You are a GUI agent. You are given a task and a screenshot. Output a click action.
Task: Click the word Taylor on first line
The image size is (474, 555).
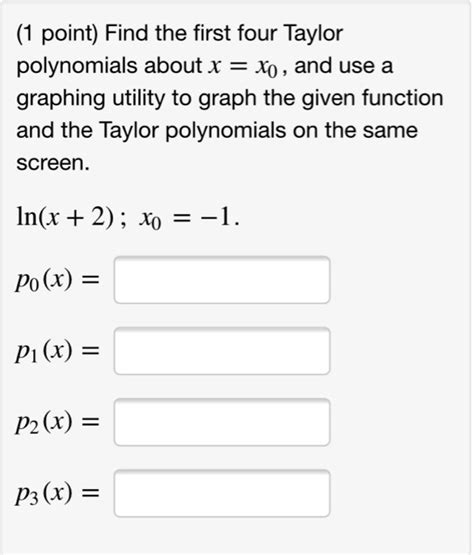click(x=314, y=34)
